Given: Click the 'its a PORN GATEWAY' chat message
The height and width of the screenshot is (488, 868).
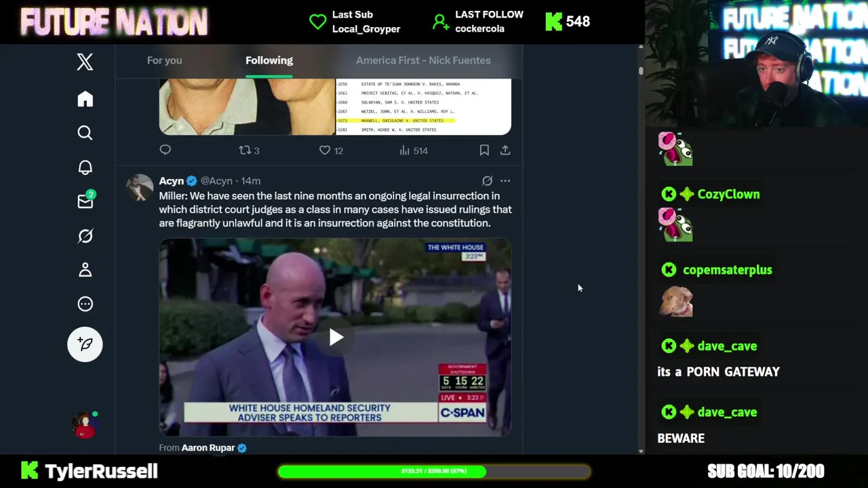Looking at the screenshot, I should click(718, 371).
